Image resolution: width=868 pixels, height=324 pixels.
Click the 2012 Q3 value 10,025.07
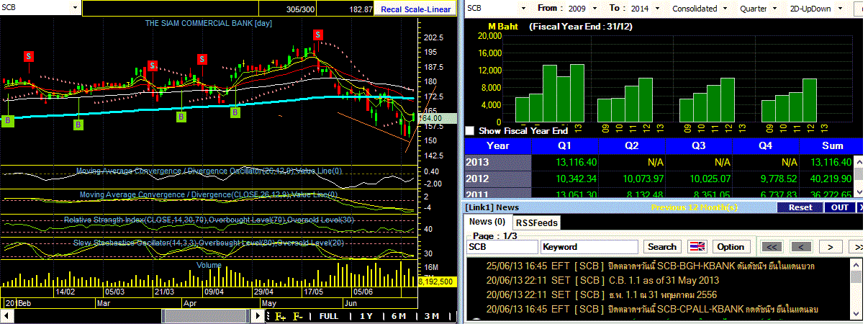[710, 179]
